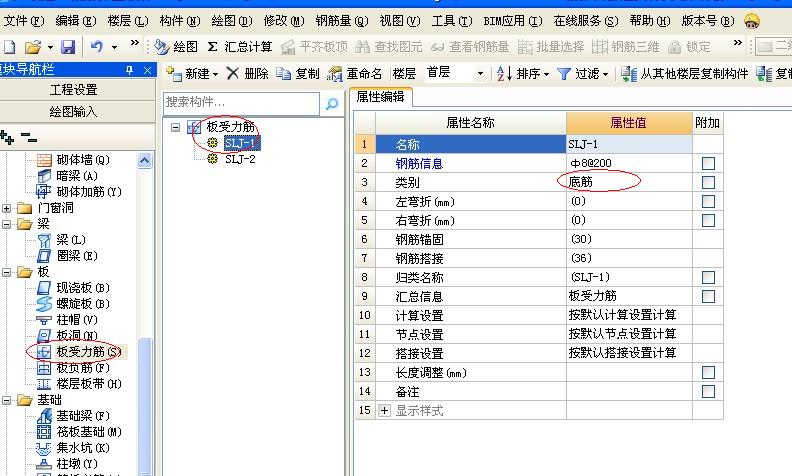Click 从其他楼层复制构件 button

click(684, 74)
